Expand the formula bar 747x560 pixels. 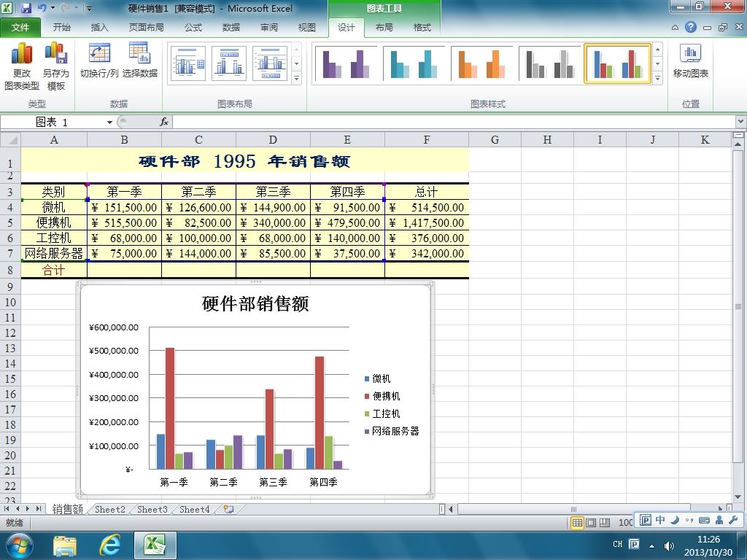click(x=741, y=122)
